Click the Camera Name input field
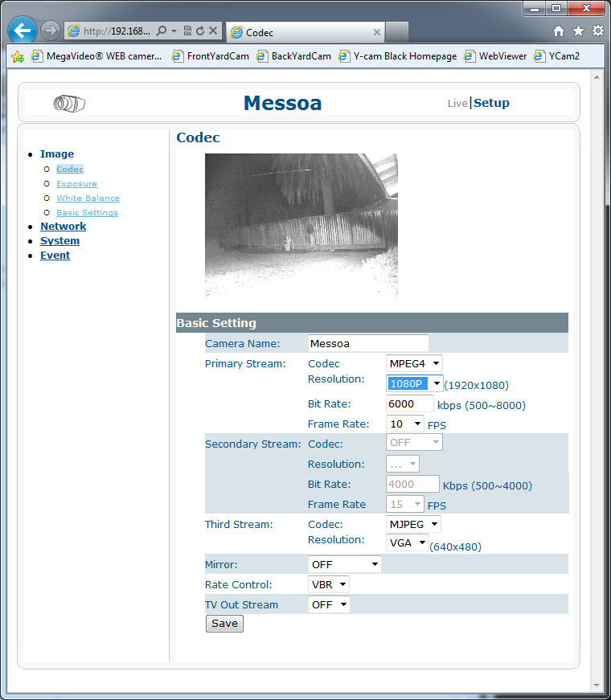Viewport: 611px width, 700px height. click(x=368, y=343)
